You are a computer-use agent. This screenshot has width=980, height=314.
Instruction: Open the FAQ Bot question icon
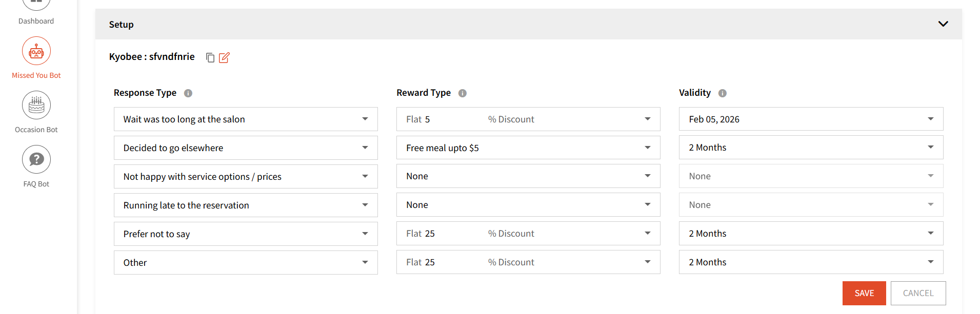tap(36, 159)
